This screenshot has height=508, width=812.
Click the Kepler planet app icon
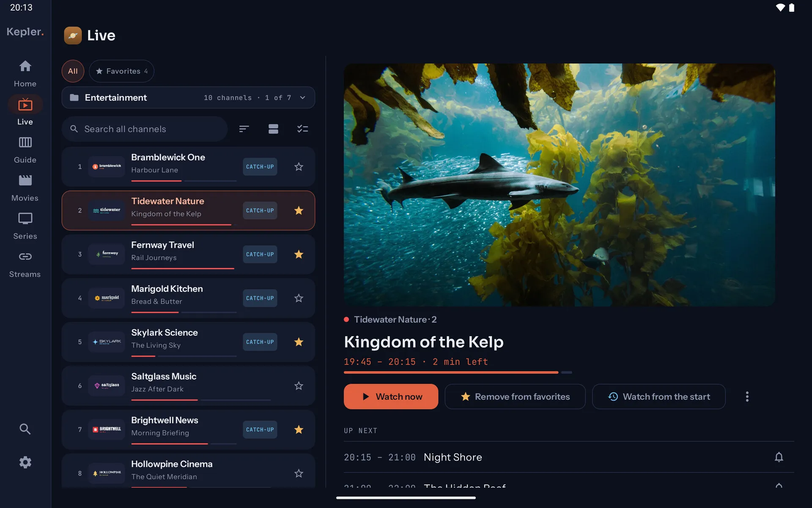tap(73, 36)
